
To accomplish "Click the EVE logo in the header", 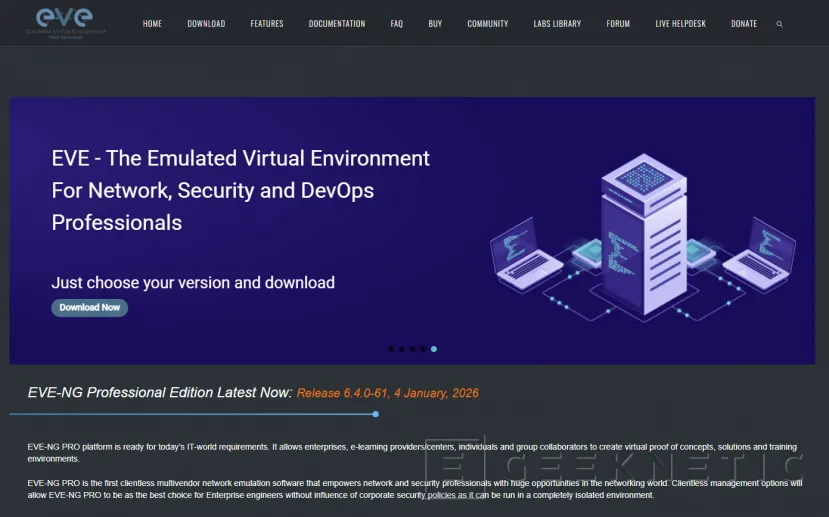I will click(66, 21).
